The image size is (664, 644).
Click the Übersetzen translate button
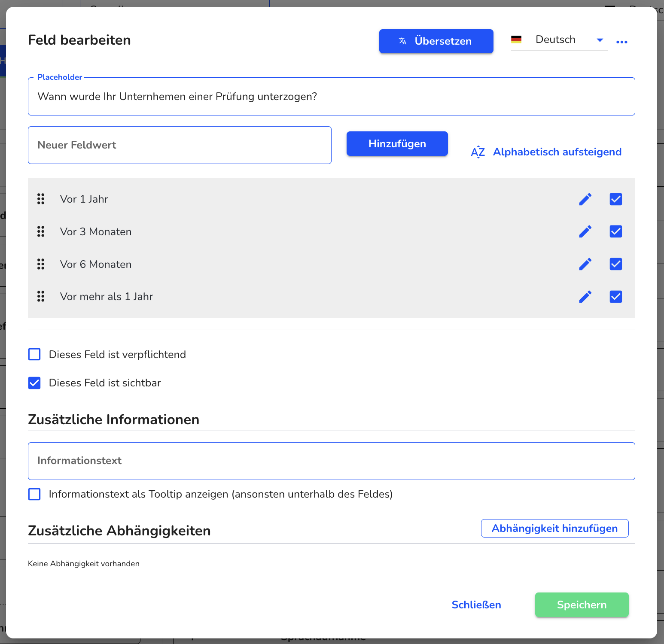tap(436, 41)
